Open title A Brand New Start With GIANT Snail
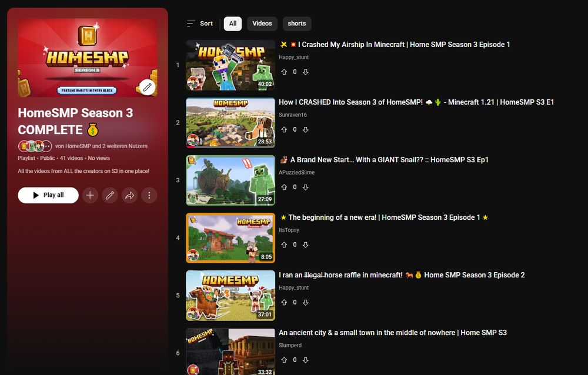Screen dimensions: 588x375 [x=384, y=160]
